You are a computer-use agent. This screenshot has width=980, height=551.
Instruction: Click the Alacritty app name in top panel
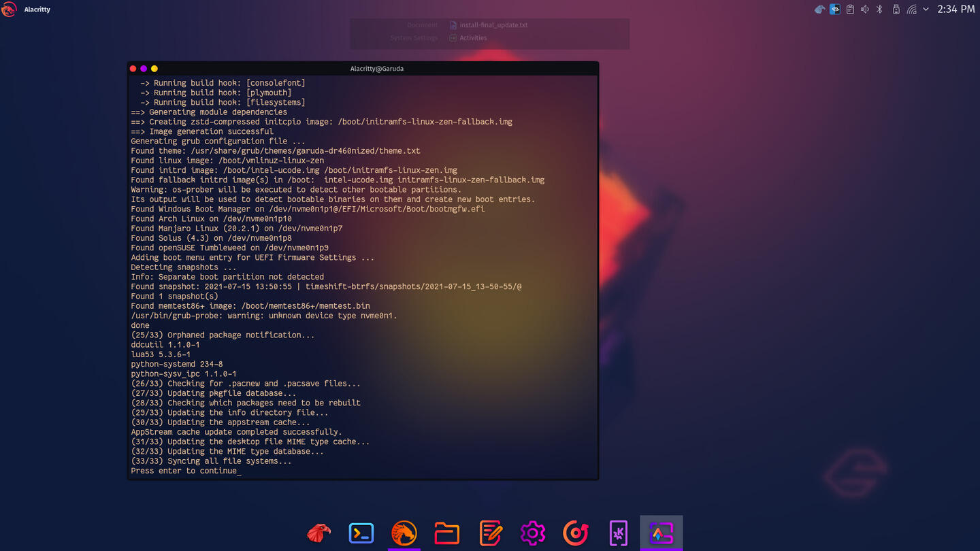[x=37, y=10]
